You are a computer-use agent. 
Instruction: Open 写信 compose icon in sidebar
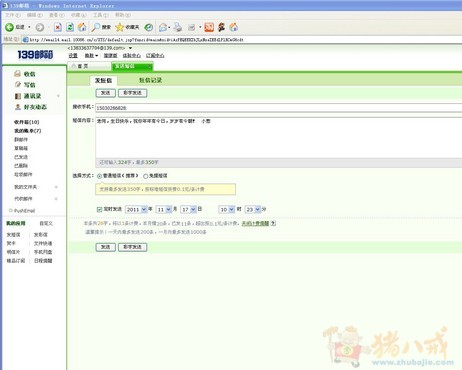tap(17, 84)
